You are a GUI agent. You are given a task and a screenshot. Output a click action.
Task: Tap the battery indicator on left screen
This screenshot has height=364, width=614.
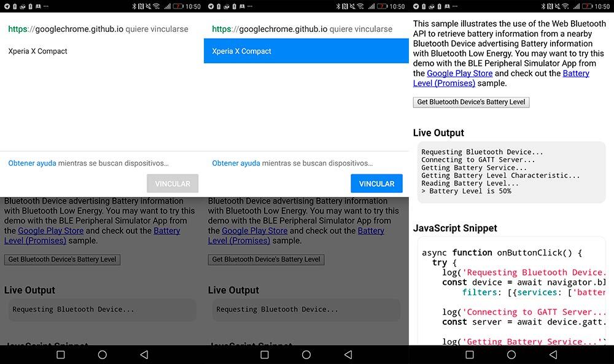point(177,6)
